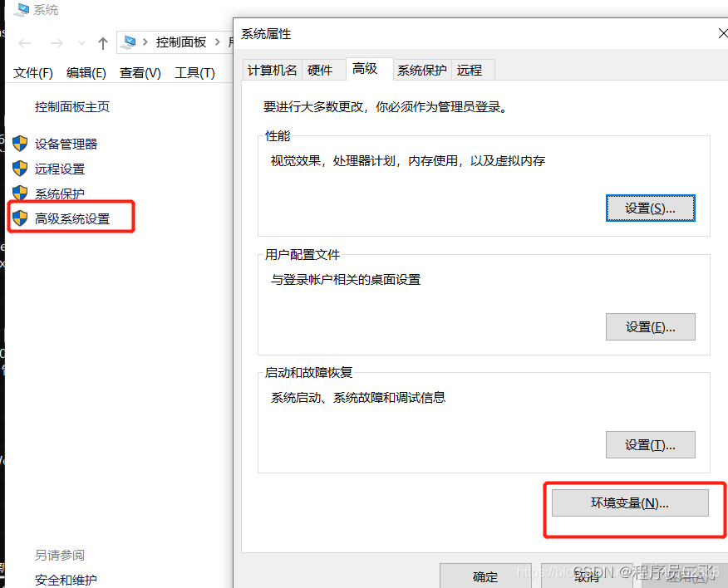The image size is (728, 588).
Task: Open recent locations dropdown chevron
Action: coord(81,43)
